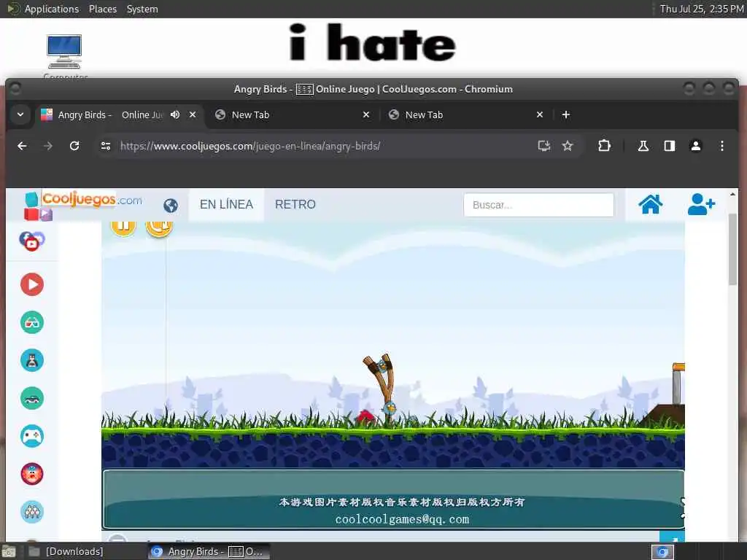747x560 pixels.
Task: Select the Angry Birds taskbar entry
Action: coord(209,551)
